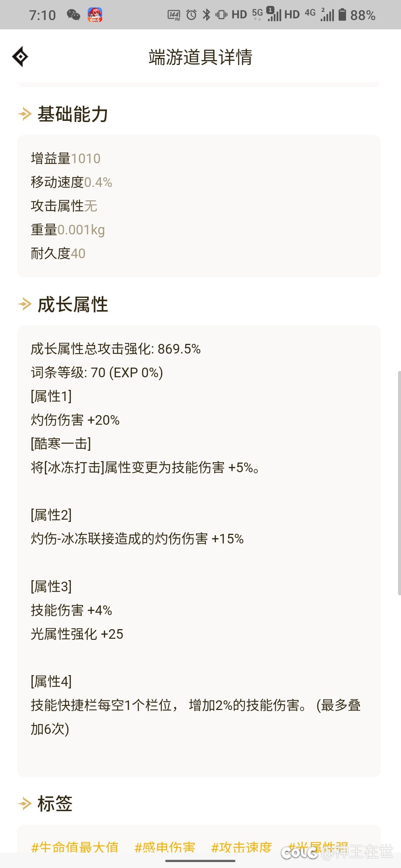The width and height of the screenshot is (401, 868).
Task: Tap the 144Hz refresh rate icon
Action: coord(174,15)
